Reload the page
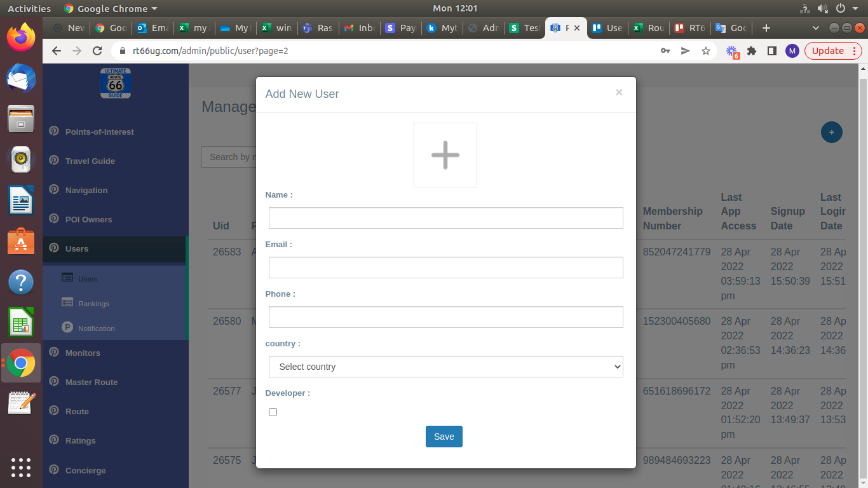This screenshot has width=868, height=488. click(97, 51)
